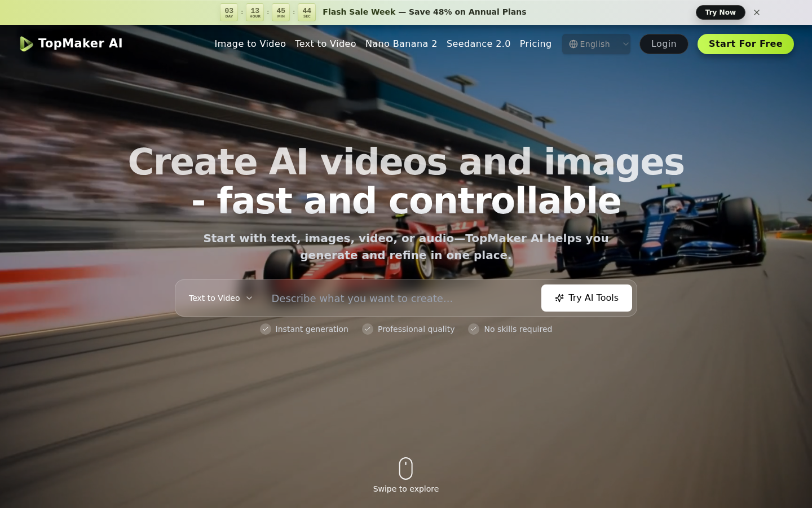
Task: Click the DAY countdown box in the banner
Action: (229, 12)
